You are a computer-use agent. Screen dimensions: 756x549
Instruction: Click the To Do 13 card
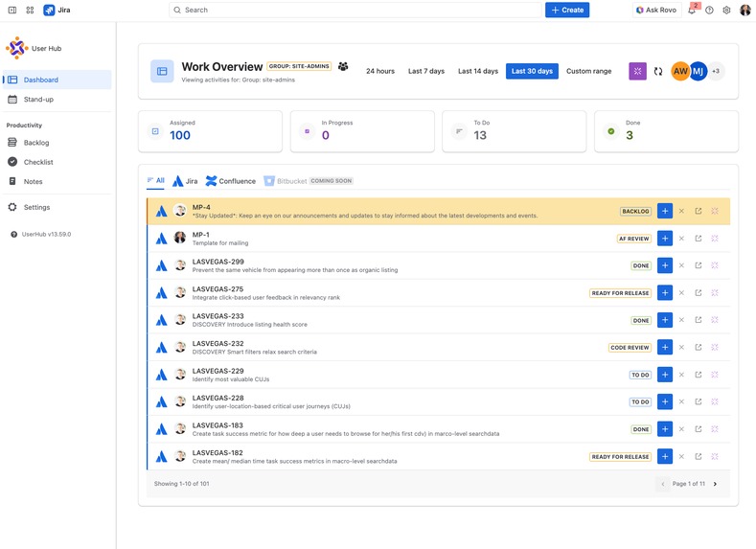click(514, 131)
